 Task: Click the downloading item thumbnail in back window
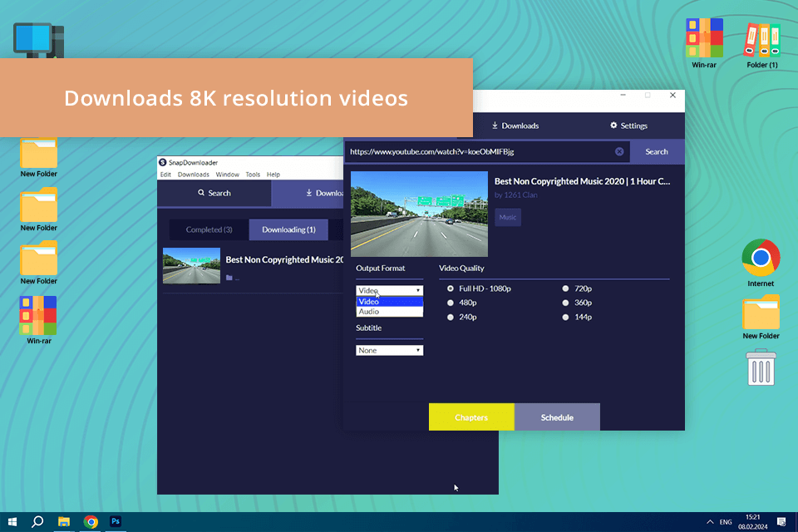191,266
